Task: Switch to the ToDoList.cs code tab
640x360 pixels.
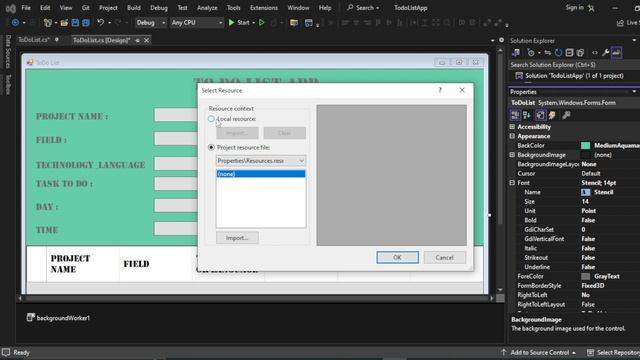Action: click(x=33, y=40)
